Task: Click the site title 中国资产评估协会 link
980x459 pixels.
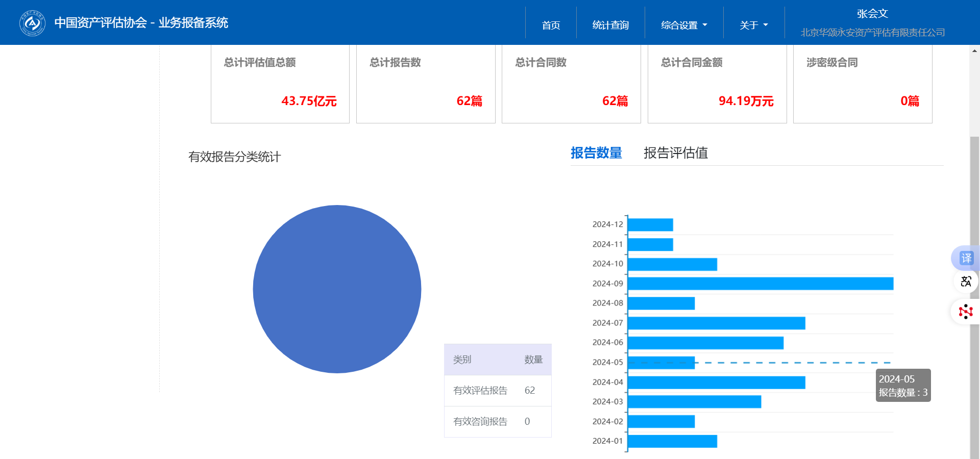Action: click(x=141, y=23)
